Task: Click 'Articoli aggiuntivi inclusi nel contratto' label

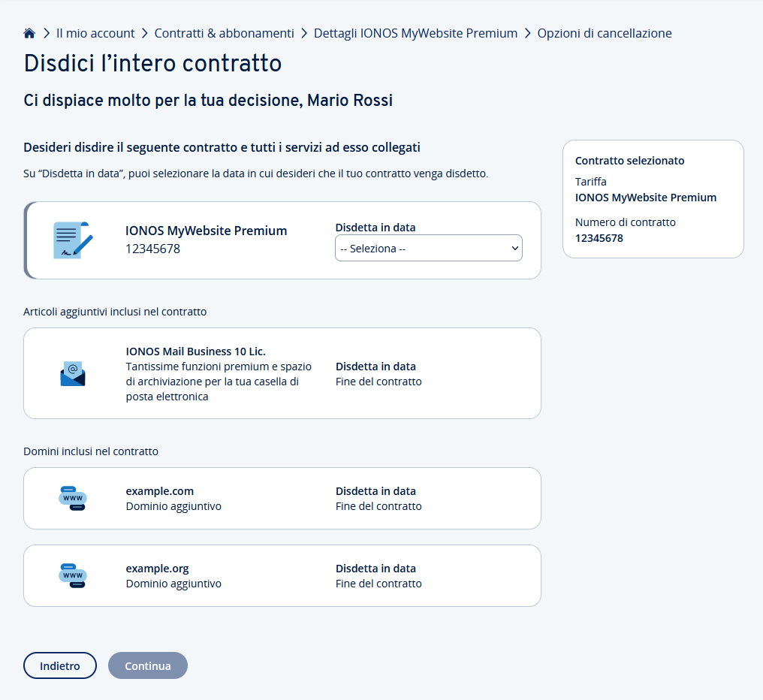Action: click(x=115, y=312)
